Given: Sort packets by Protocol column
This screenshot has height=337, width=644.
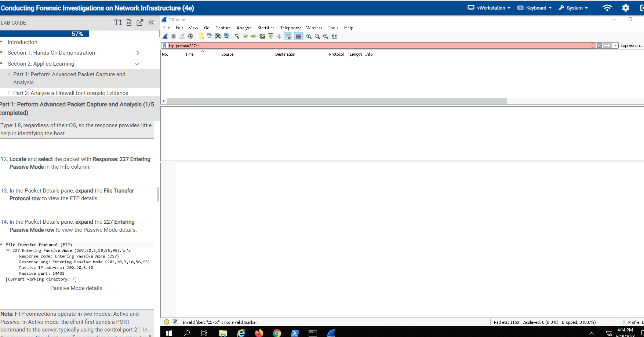Looking at the screenshot, I should click(338, 54).
